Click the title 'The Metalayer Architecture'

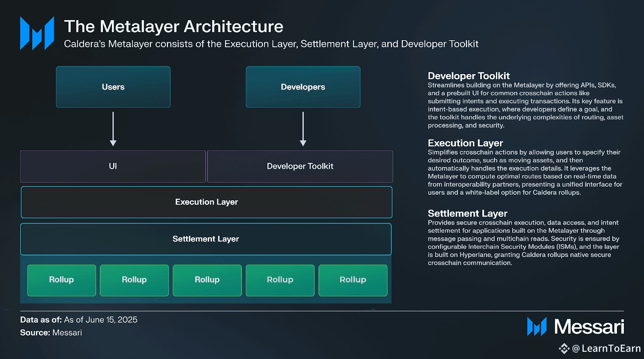173,27
